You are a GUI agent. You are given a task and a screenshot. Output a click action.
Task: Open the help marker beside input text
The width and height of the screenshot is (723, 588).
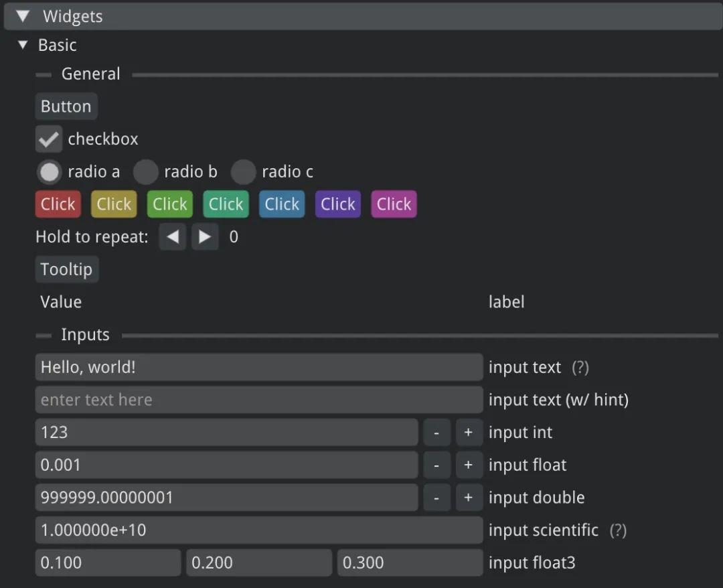(x=580, y=367)
